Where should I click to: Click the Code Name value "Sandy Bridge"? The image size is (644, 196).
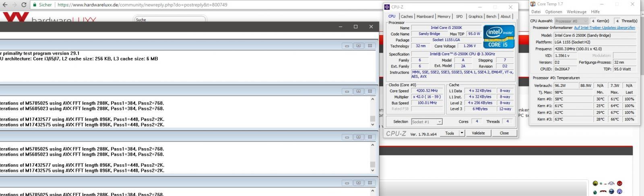coord(429,34)
